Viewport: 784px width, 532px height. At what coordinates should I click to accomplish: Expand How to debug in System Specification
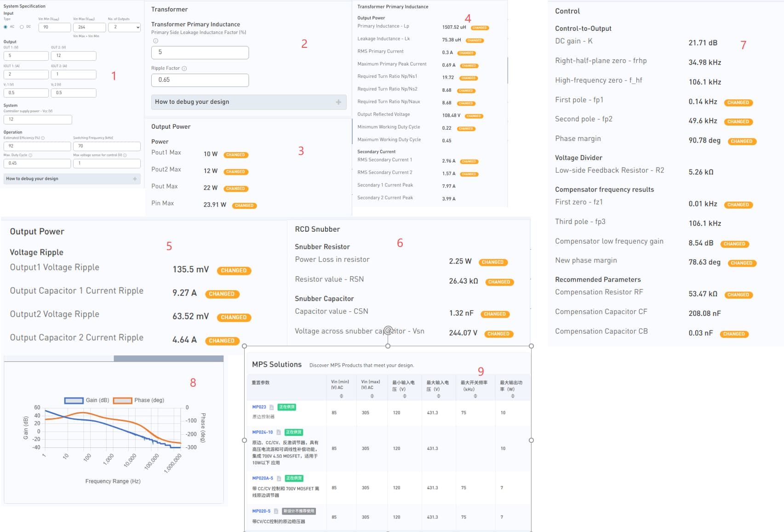tap(72, 179)
